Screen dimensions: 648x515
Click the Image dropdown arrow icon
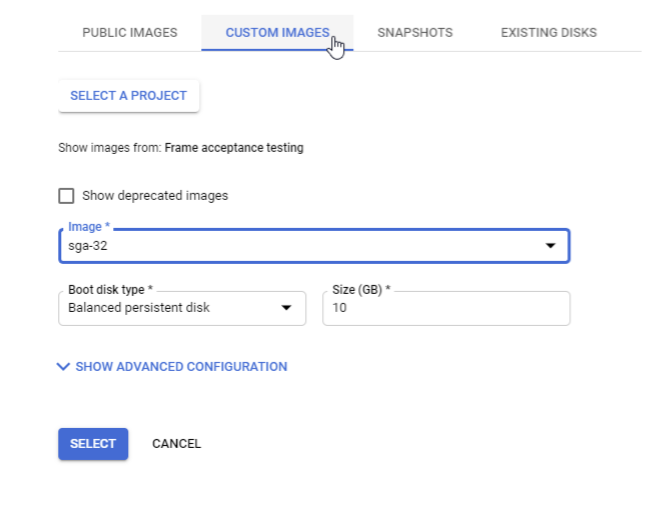pos(550,246)
